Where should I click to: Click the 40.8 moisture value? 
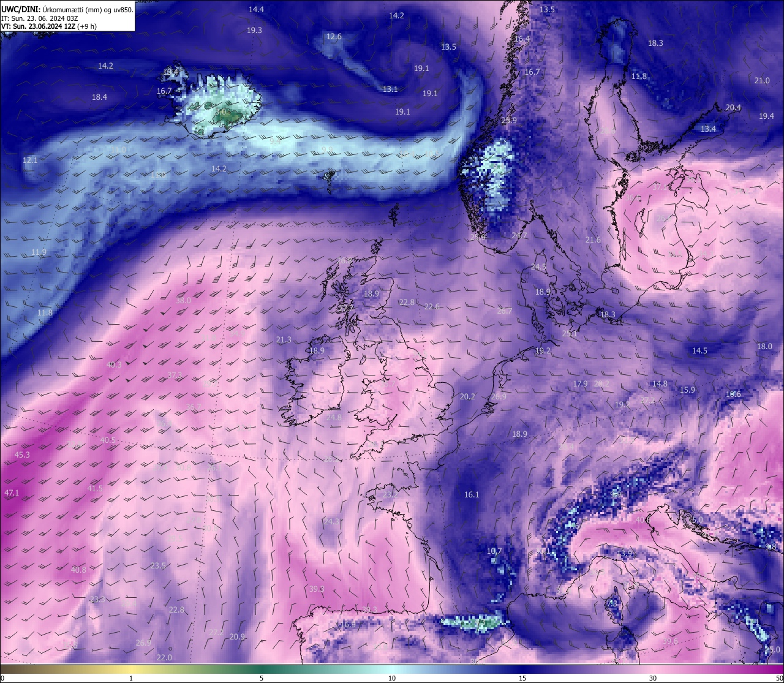click(x=78, y=570)
